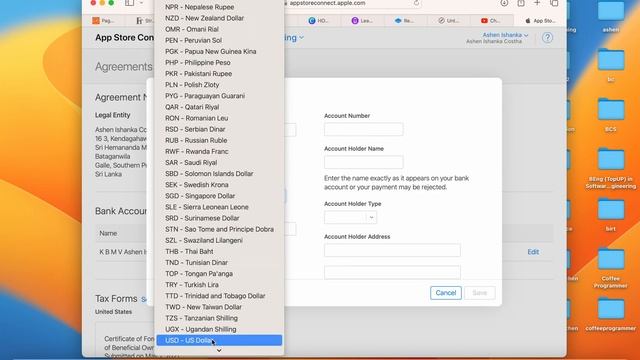Viewport: 640px width, 360px height.
Task: Open the Account Holder Type dropdown
Action: pyautogui.click(x=350, y=217)
